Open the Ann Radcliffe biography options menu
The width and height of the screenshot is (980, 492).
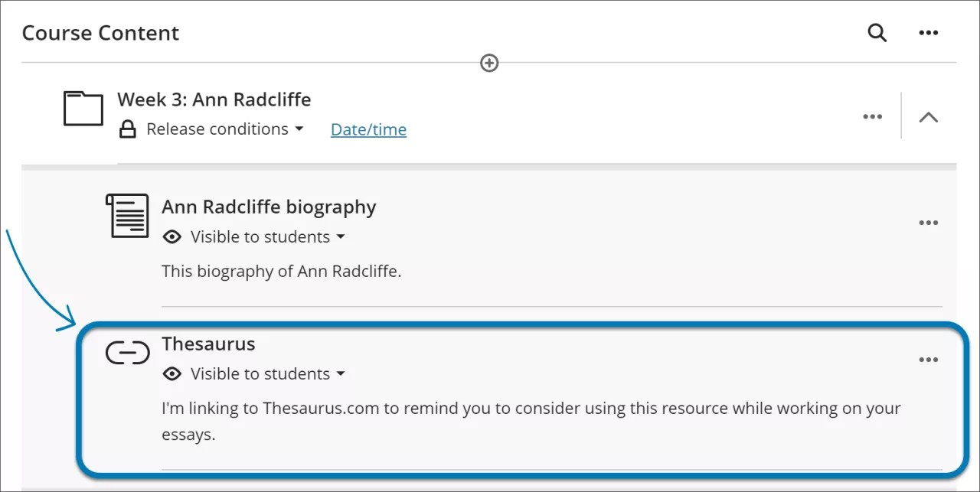coord(928,222)
